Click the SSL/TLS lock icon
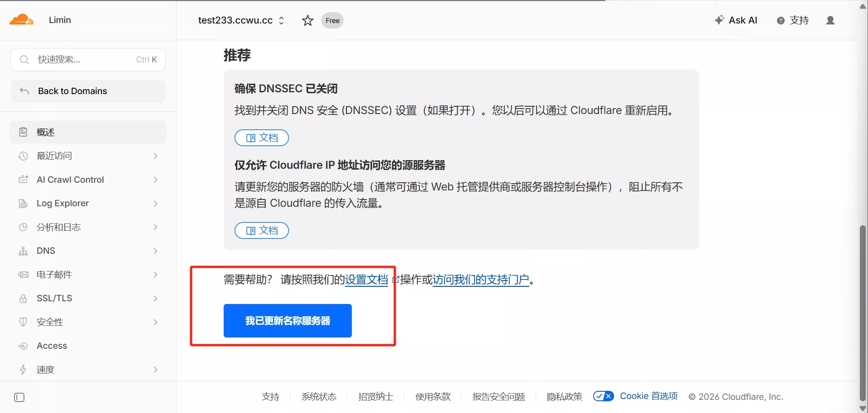The width and height of the screenshot is (868, 413). [23, 299]
